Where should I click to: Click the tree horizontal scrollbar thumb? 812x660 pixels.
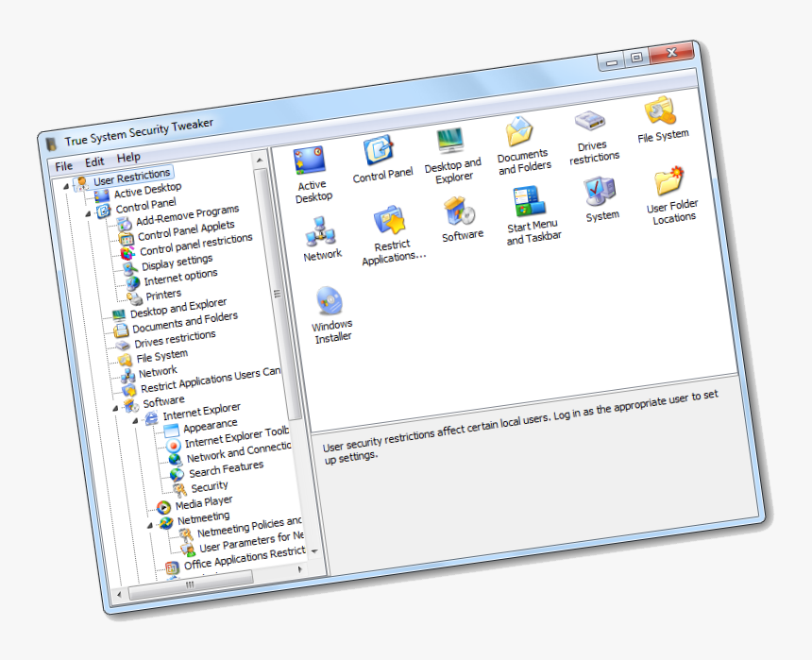tap(190, 584)
